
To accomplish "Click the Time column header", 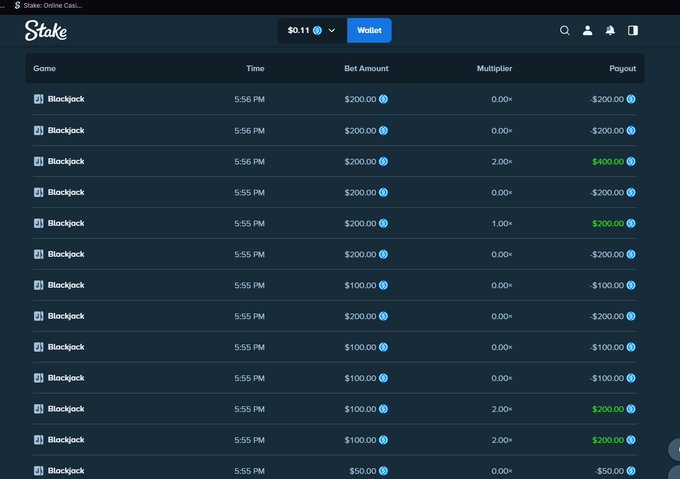I will point(255,68).
